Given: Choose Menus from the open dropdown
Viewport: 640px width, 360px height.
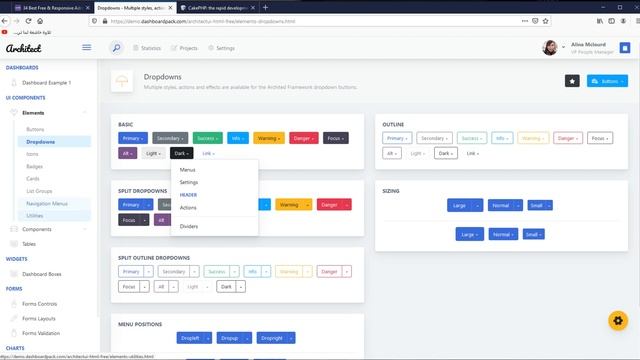Looking at the screenshot, I should (x=187, y=169).
